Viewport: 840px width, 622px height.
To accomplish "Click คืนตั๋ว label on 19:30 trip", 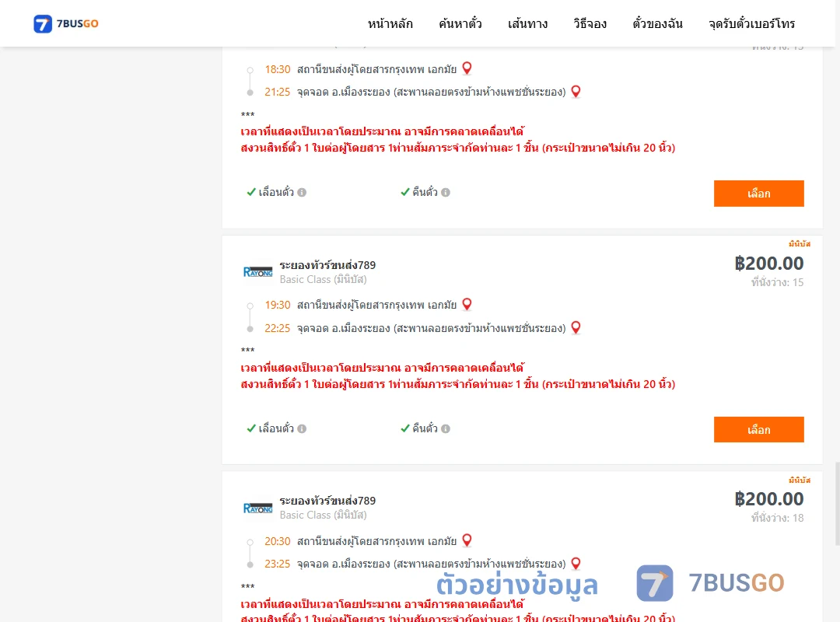I will 425,428.
